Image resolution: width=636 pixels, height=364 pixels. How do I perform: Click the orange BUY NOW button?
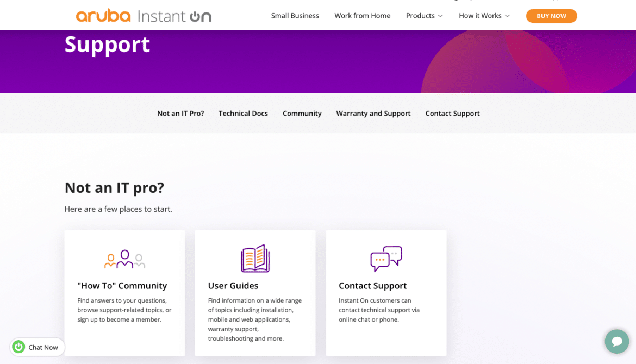coord(551,16)
